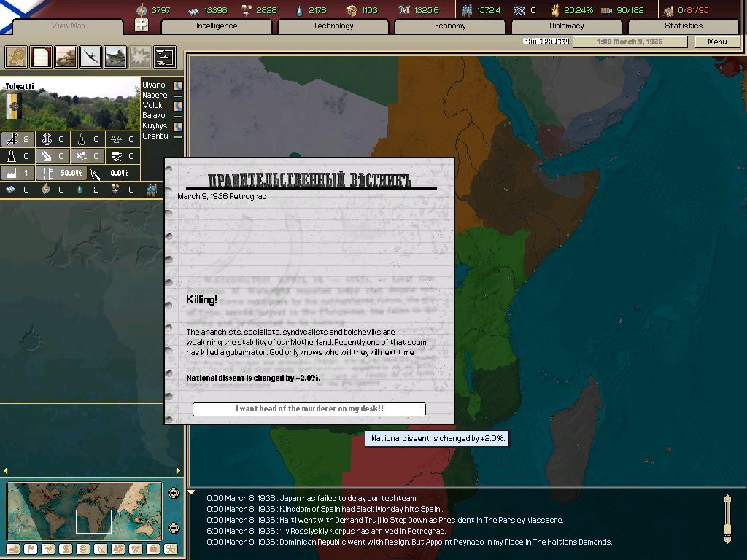The image size is (747, 560).
Task: Select terrain map mode icon
Action: pyautogui.click(x=13, y=549)
